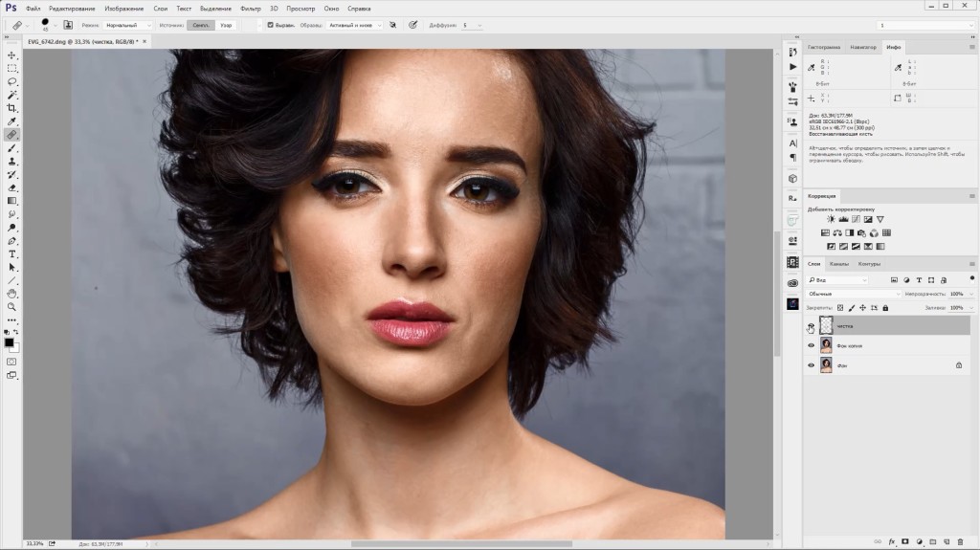The width and height of the screenshot is (980, 550).
Task: Toggle the Выравн. checkbox
Action: [x=270, y=25]
